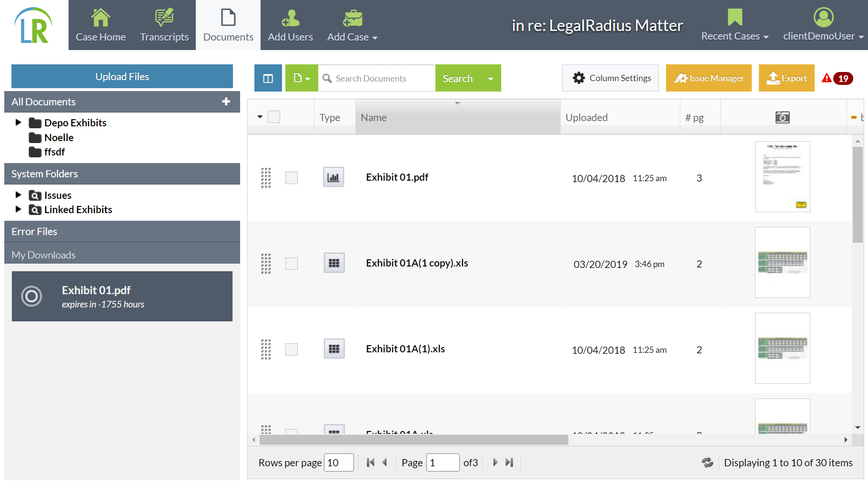Open the My Downloads section
Screen dimensions: 868x482
[122, 255]
